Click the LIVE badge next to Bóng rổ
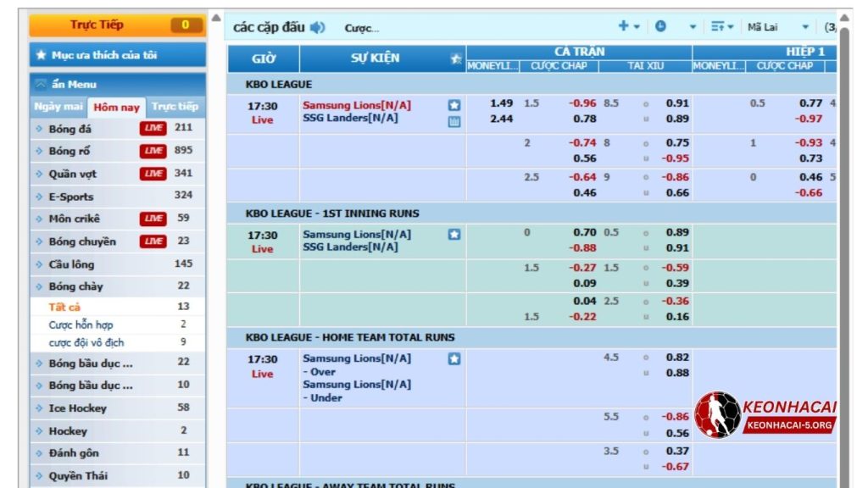The height and width of the screenshot is (488, 868). pyautogui.click(x=153, y=151)
